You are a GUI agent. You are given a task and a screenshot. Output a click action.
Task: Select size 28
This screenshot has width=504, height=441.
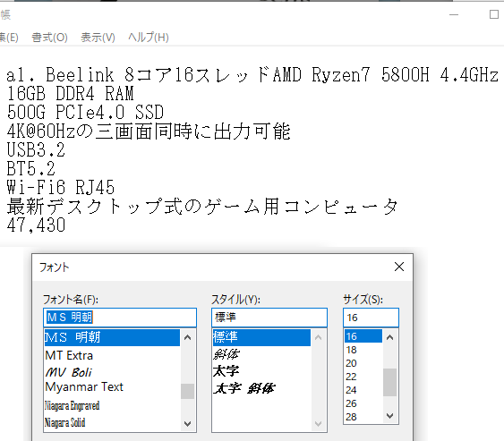tap(363, 417)
